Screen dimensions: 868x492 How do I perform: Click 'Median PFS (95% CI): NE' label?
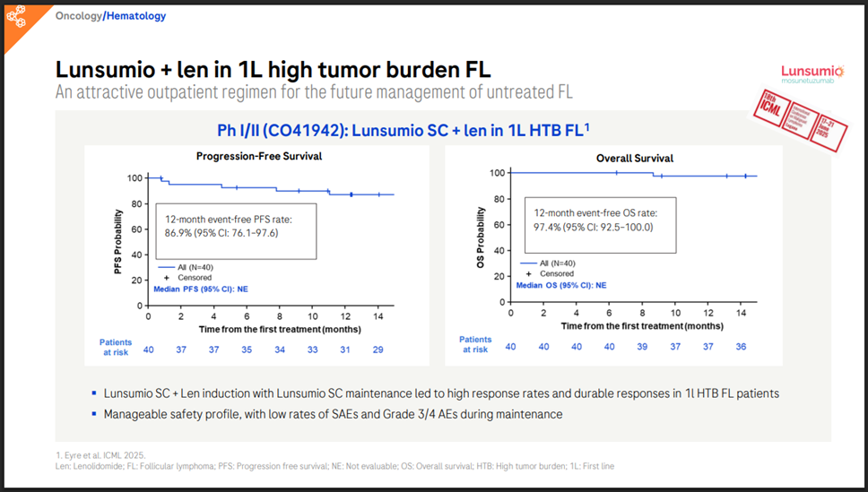(x=201, y=289)
